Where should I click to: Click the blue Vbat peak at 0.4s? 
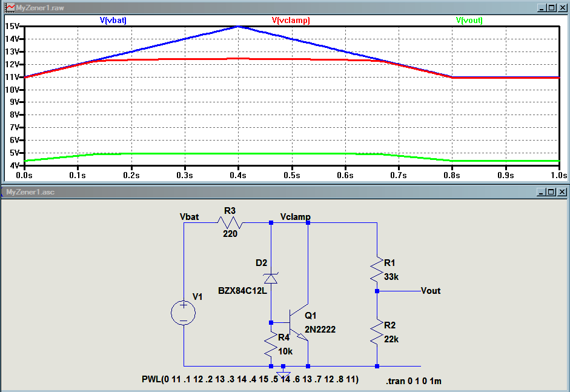[238, 27]
